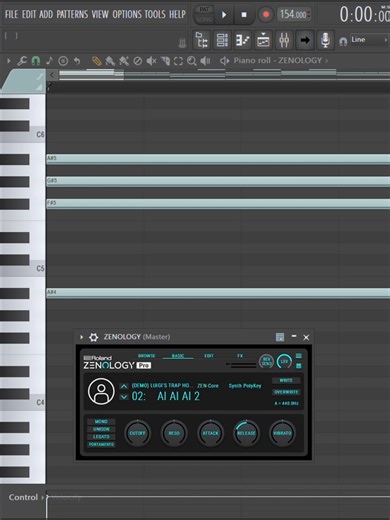Switch to PAT pattern mode
This screenshot has width=390, height=520.
tap(204, 9)
